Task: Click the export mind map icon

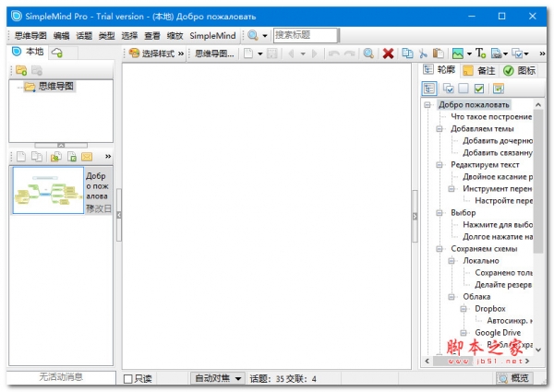Action: (x=72, y=156)
